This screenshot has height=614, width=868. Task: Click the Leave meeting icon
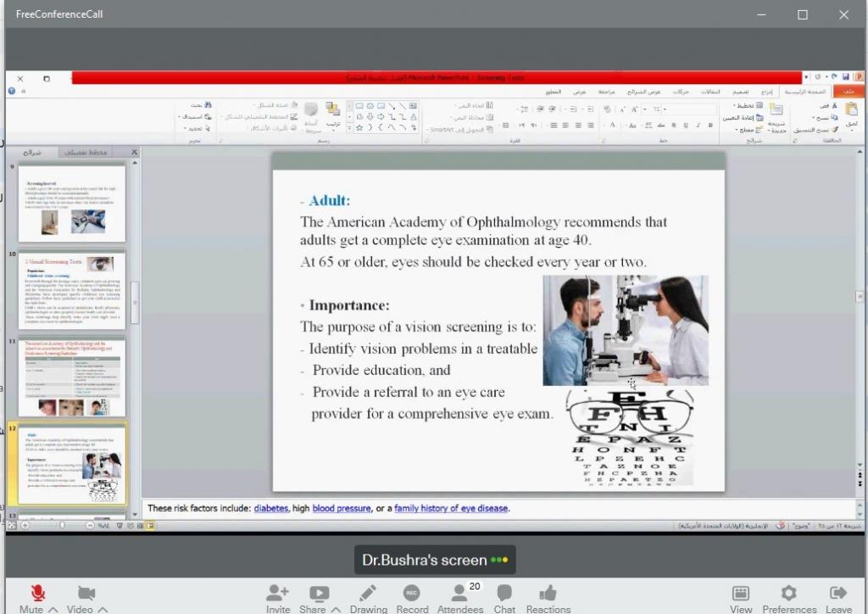click(x=838, y=593)
